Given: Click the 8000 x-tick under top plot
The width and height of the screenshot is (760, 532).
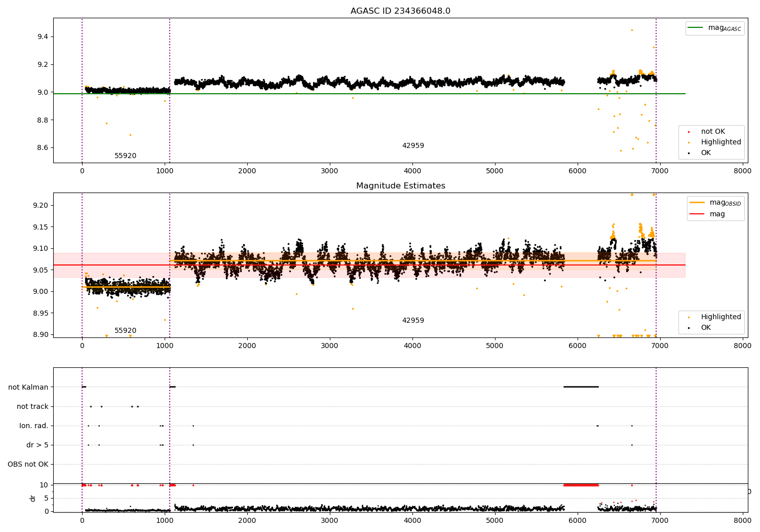Looking at the screenshot, I should click(743, 171).
